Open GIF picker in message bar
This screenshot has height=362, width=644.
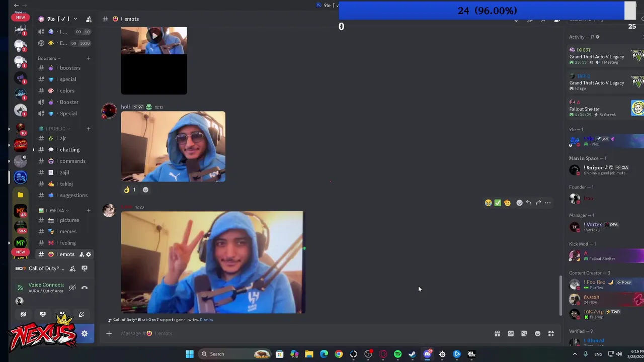pos(511,333)
